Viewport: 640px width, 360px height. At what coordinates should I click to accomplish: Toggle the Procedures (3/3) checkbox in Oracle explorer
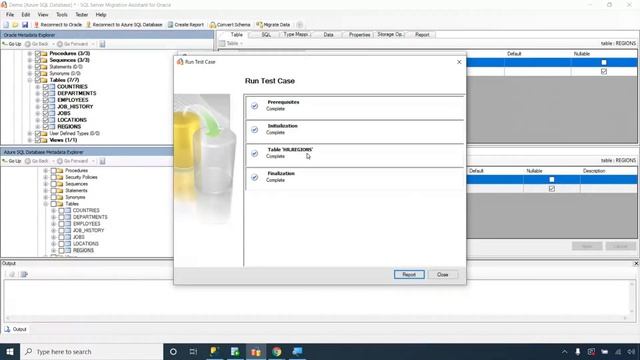click(x=38, y=53)
